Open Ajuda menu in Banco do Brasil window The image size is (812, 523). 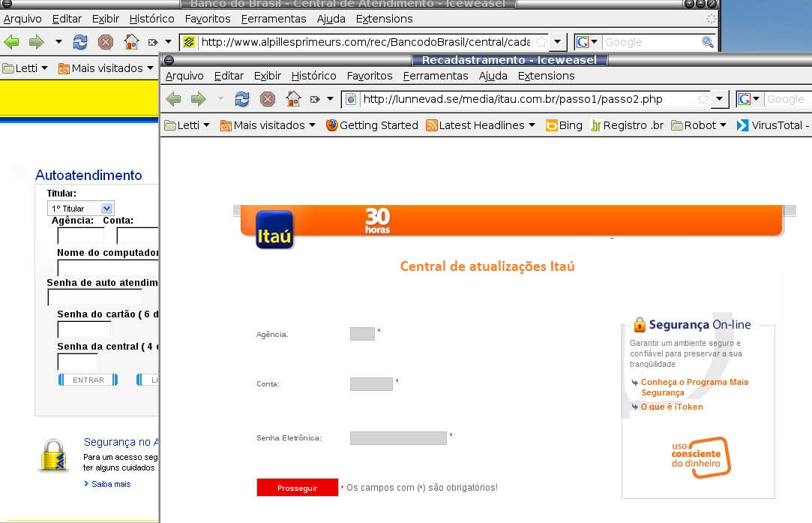[x=331, y=19]
